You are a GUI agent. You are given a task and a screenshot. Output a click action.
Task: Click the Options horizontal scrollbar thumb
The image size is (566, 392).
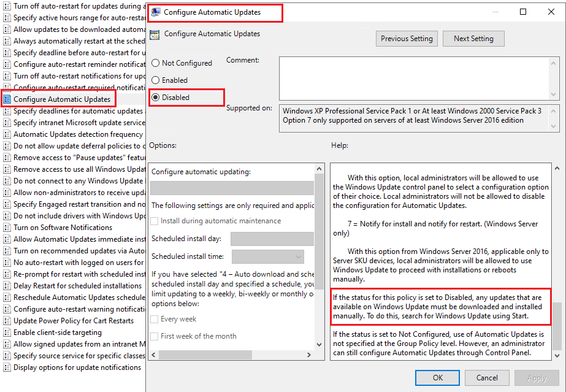205,355
